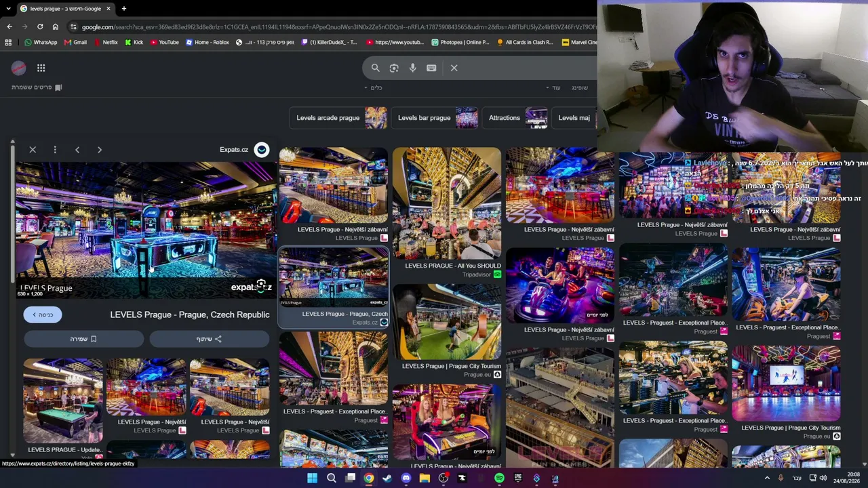
Task: Open the פריטים ששמרת saved items link
Action: [37, 87]
